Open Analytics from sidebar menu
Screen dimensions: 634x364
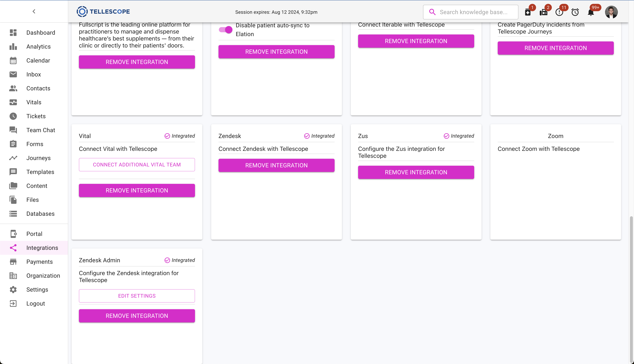(x=39, y=47)
